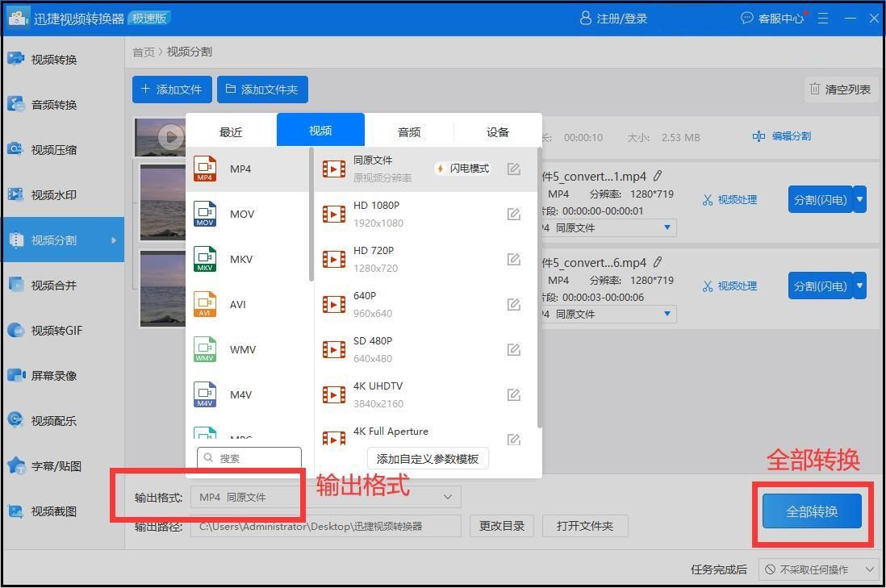Select the 视频压缩 feature
Screen dimensions: 886x588
click(52, 149)
